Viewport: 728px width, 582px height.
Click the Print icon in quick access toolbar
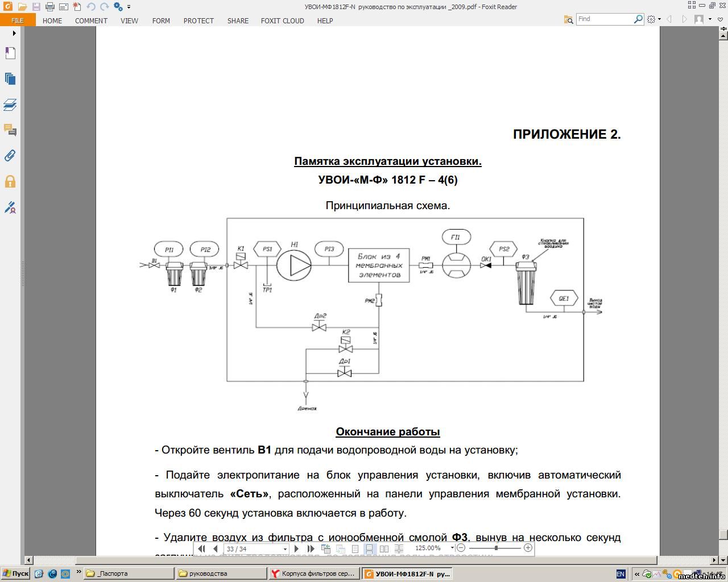pos(49,7)
